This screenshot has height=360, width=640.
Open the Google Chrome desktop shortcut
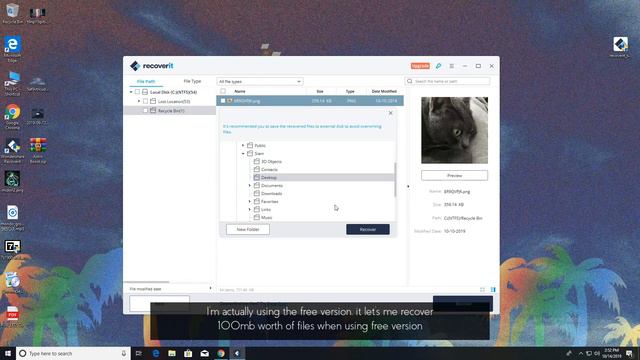[x=12, y=116]
